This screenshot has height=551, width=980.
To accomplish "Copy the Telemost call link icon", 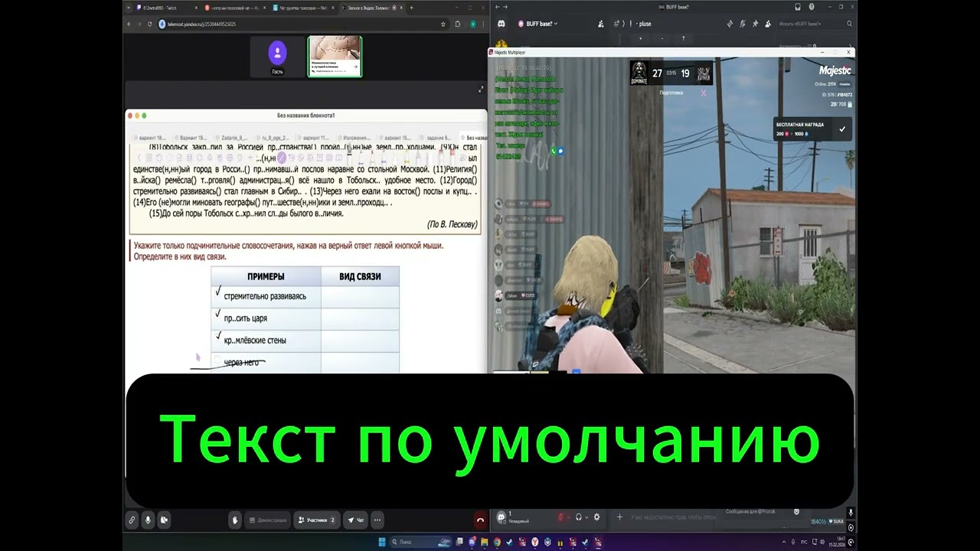I will pos(132,520).
